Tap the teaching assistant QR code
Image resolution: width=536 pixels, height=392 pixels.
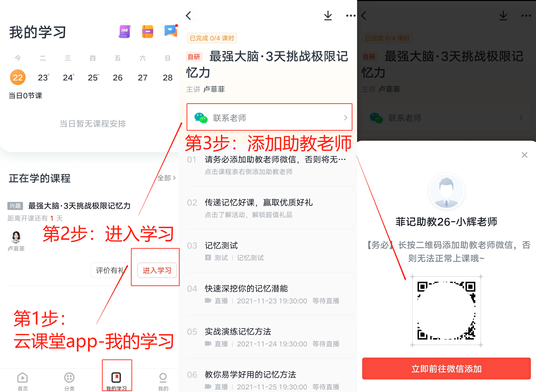446,310
